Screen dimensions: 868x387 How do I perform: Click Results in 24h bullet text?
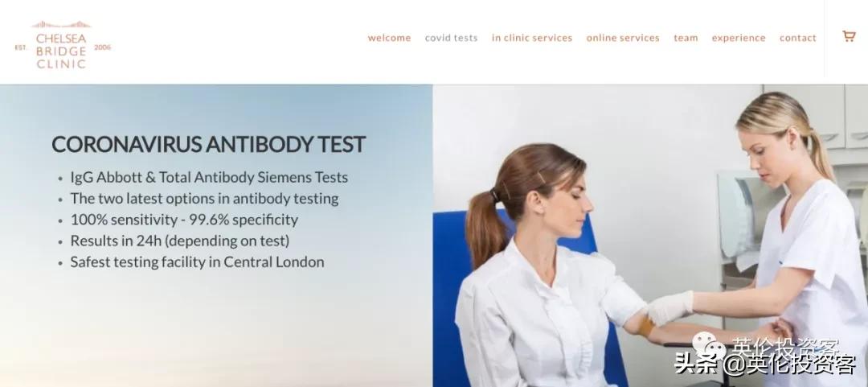point(179,241)
